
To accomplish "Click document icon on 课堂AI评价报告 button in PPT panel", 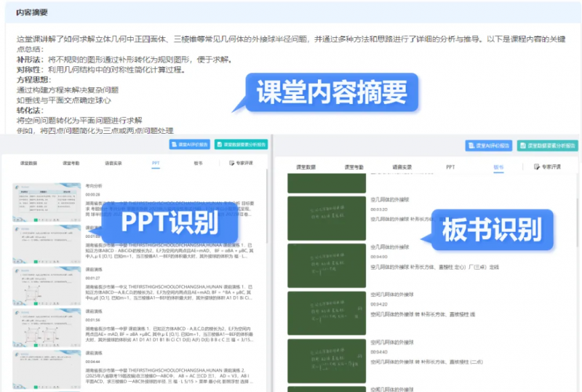I will (176, 144).
